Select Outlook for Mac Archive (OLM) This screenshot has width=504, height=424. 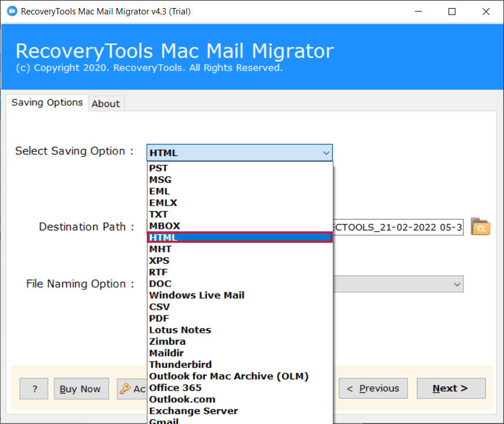240,376
